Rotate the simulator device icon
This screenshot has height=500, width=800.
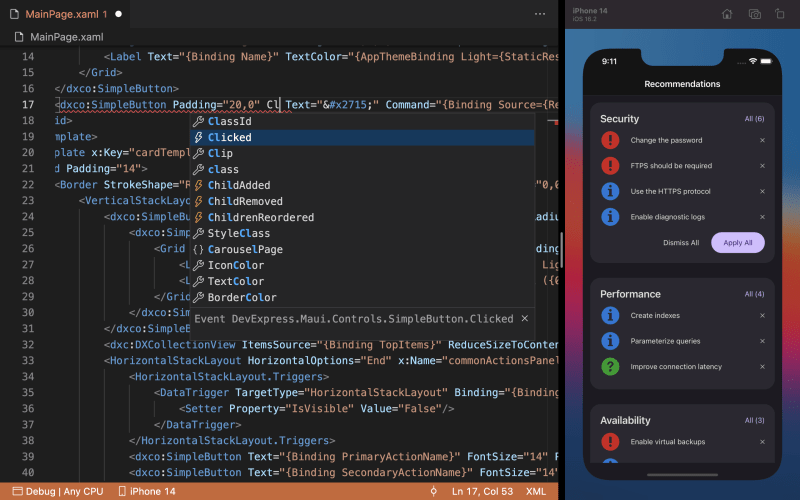coord(780,14)
